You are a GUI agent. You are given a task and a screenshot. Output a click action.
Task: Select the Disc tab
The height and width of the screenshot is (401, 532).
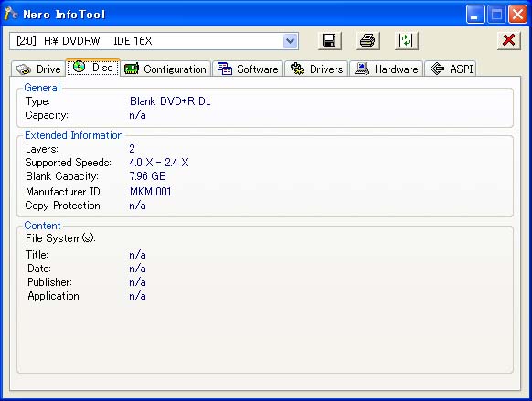tap(92, 67)
